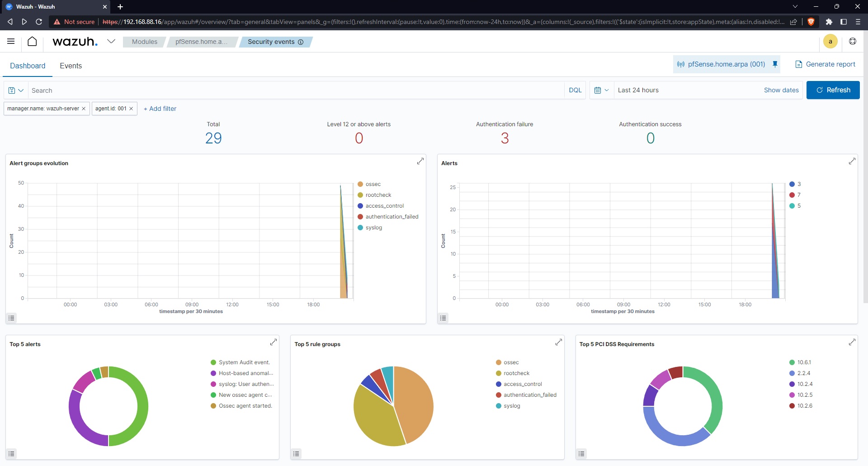This screenshot has height=466, width=868.
Task: Expand the wazuh app menu chevron
Action: pos(111,41)
